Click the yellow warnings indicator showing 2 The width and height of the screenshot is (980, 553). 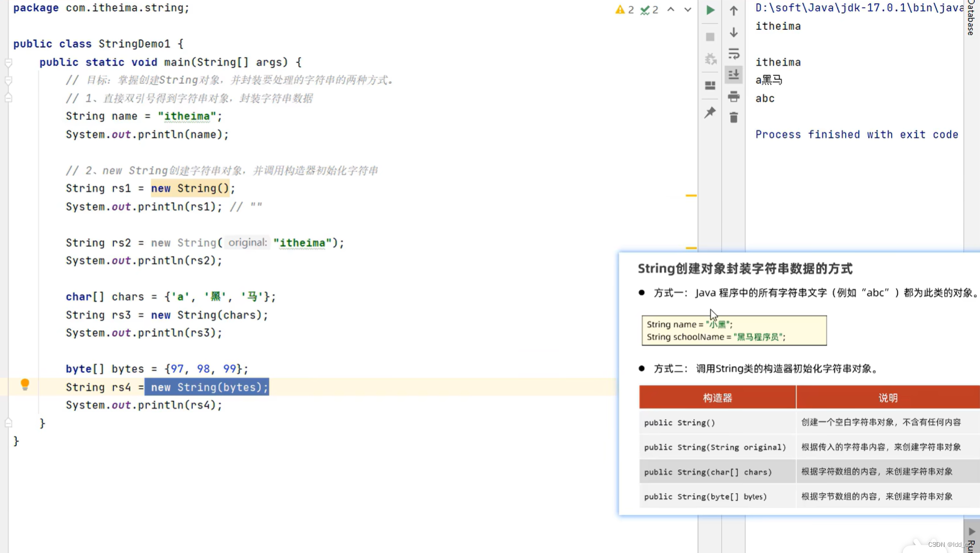[625, 10]
